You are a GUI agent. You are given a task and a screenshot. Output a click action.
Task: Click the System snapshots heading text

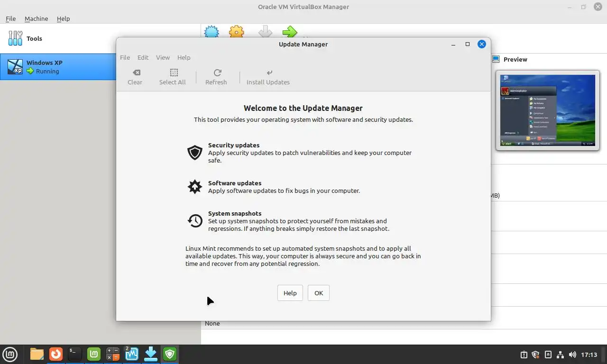(x=235, y=213)
